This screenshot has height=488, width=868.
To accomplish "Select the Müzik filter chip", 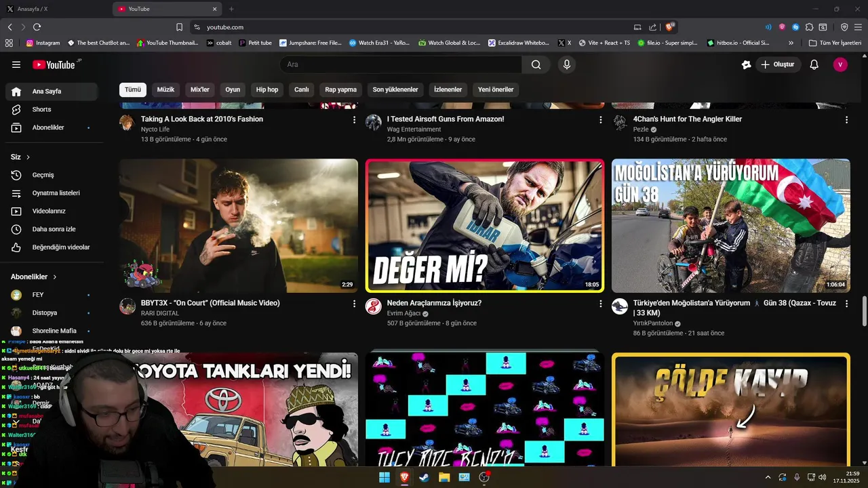I will pyautogui.click(x=166, y=89).
